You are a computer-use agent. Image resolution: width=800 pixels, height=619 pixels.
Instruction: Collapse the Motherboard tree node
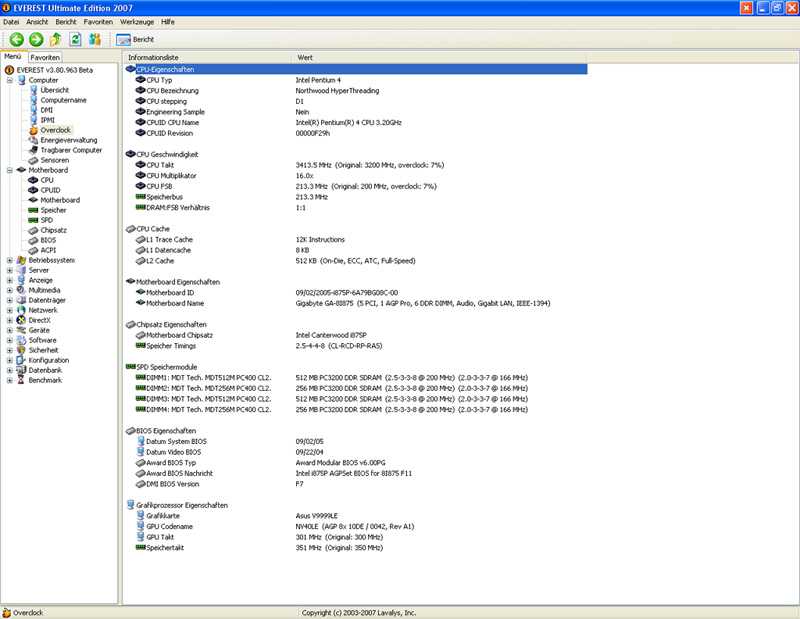[x=10, y=170]
